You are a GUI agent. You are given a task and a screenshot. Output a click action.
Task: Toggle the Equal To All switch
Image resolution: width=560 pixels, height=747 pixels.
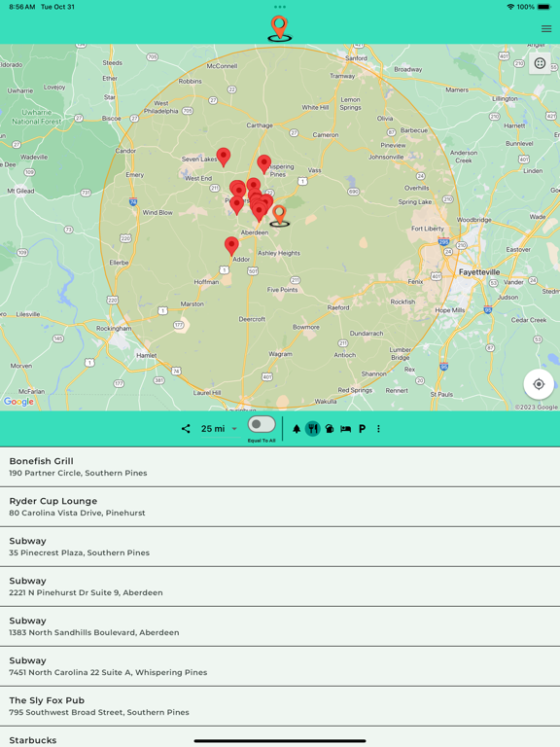(262, 424)
